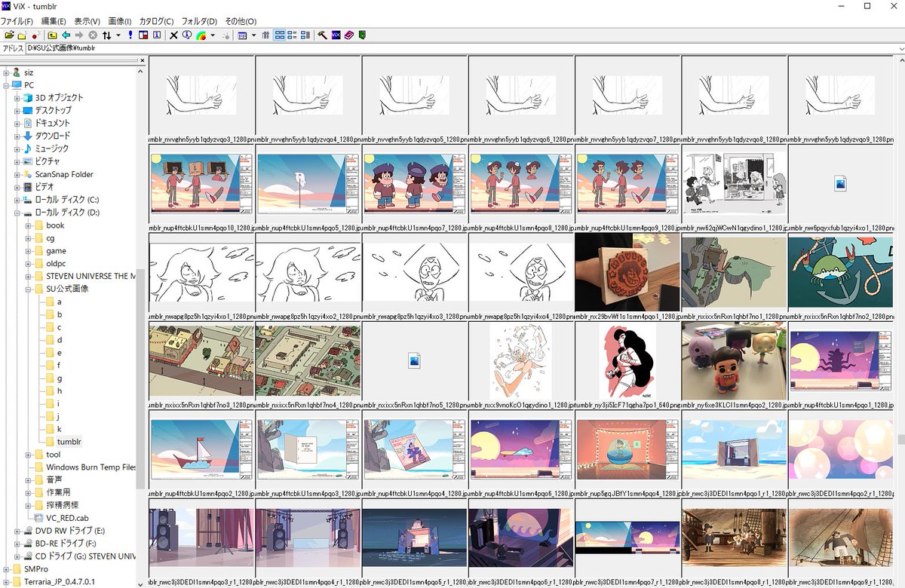Click the new folder toolbar icon

pyautogui.click(x=22, y=35)
